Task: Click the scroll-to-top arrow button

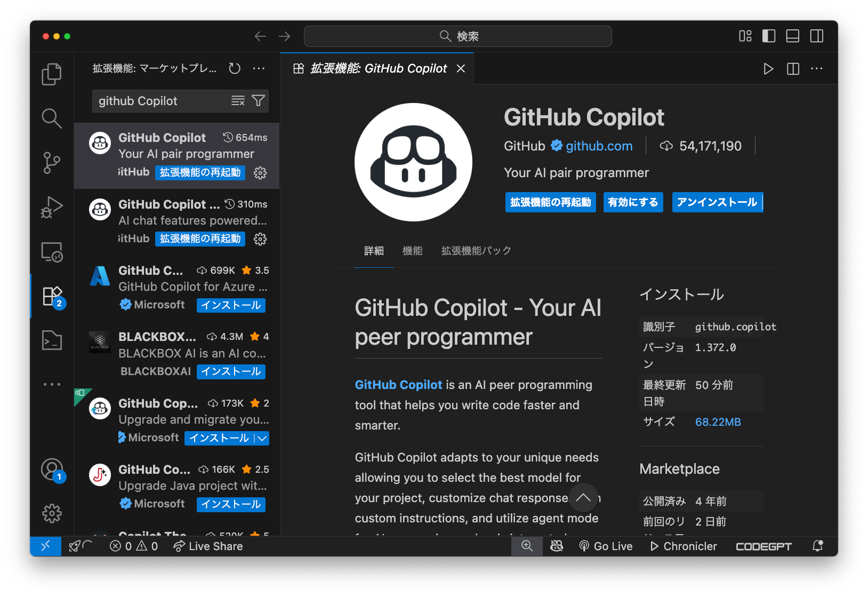Action: [x=583, y=498]
